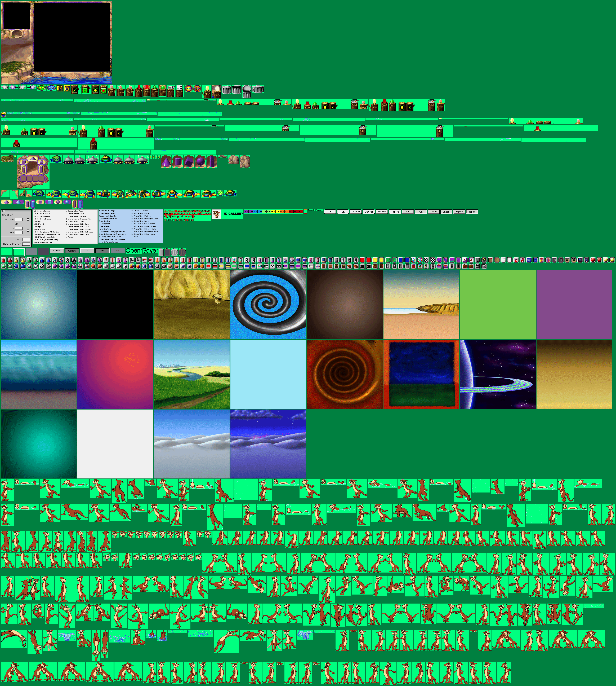This screenshot has width=616, height=686.
Task: Choose the sphere button in the cave panel
Action: tap(41, 162)
